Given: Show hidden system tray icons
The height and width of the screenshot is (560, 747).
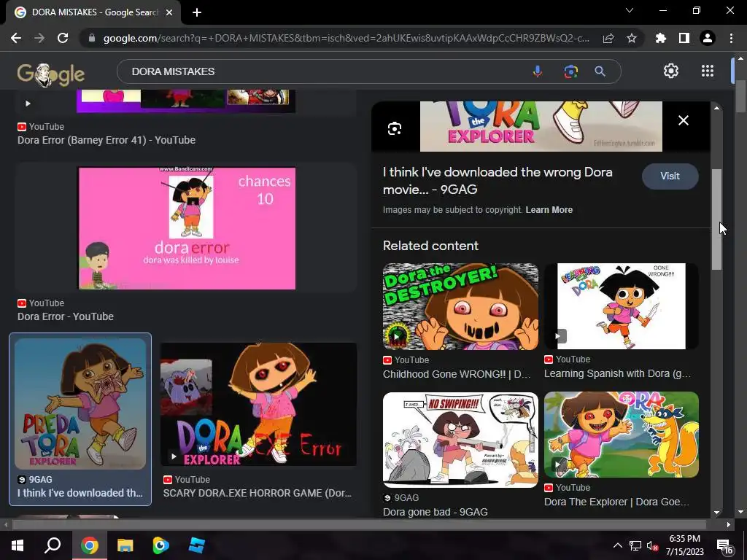Looking at the screenshot, I should click(x=617, y=545).
